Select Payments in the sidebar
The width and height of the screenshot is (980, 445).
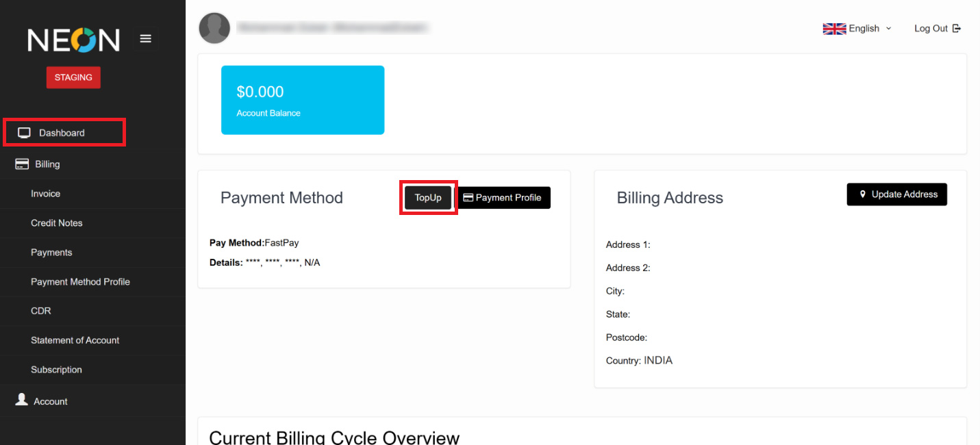51,253
